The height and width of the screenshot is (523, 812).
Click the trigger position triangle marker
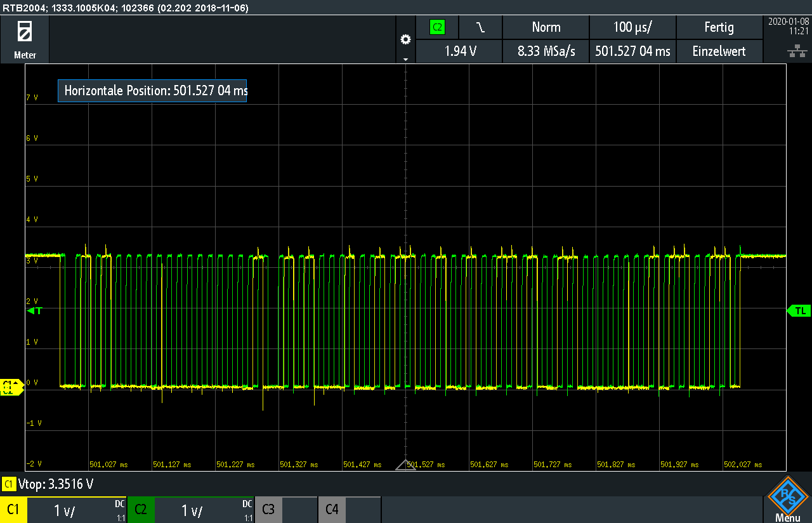pyautogui.click(x=405, y=465)
